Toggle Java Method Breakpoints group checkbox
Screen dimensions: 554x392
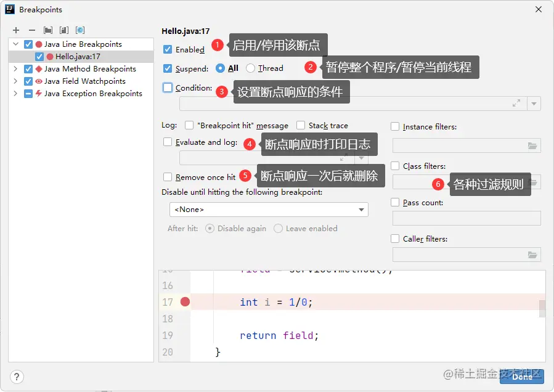coord(28,69)
